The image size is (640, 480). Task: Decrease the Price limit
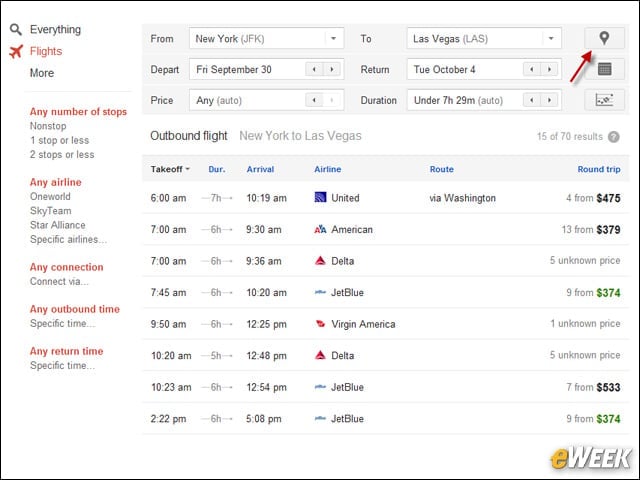pos(314,100)
